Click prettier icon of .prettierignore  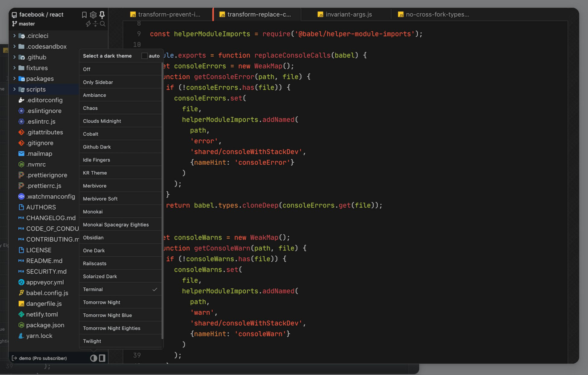tap(21, 175)
